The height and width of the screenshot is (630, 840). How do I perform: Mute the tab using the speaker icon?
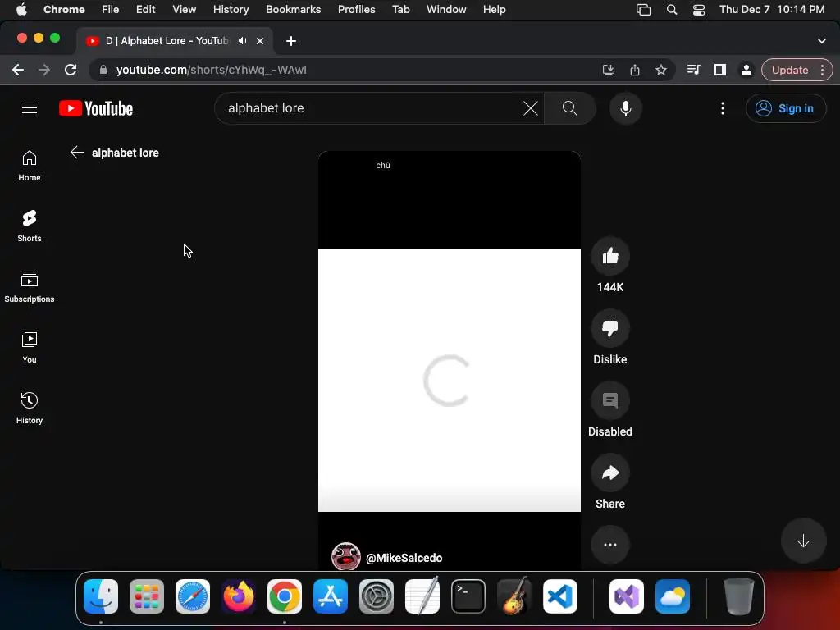pyautogui.click(x=243, y=41)
